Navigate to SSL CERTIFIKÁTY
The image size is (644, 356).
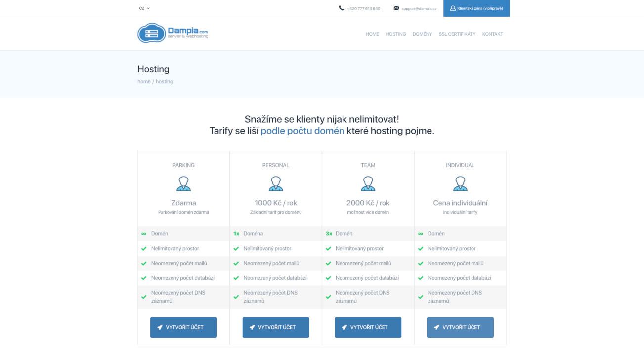click(x=457, y=34)
